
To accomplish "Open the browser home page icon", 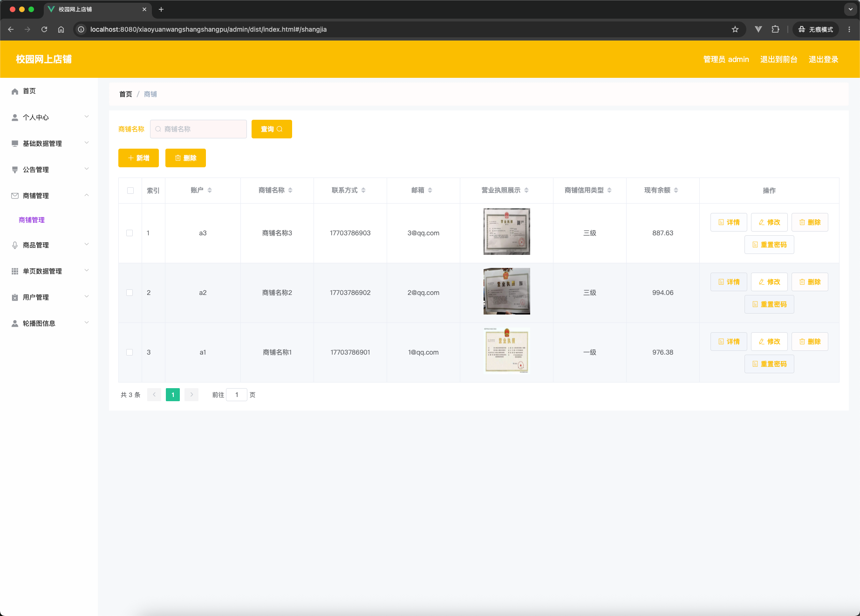I will tap(61, 29).
